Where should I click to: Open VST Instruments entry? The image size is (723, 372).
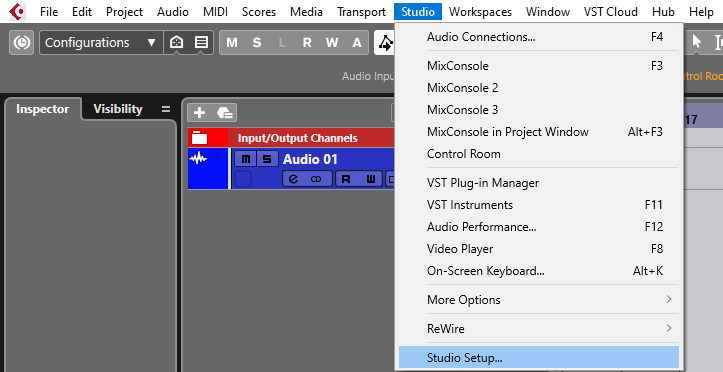(x=539, y=205)
